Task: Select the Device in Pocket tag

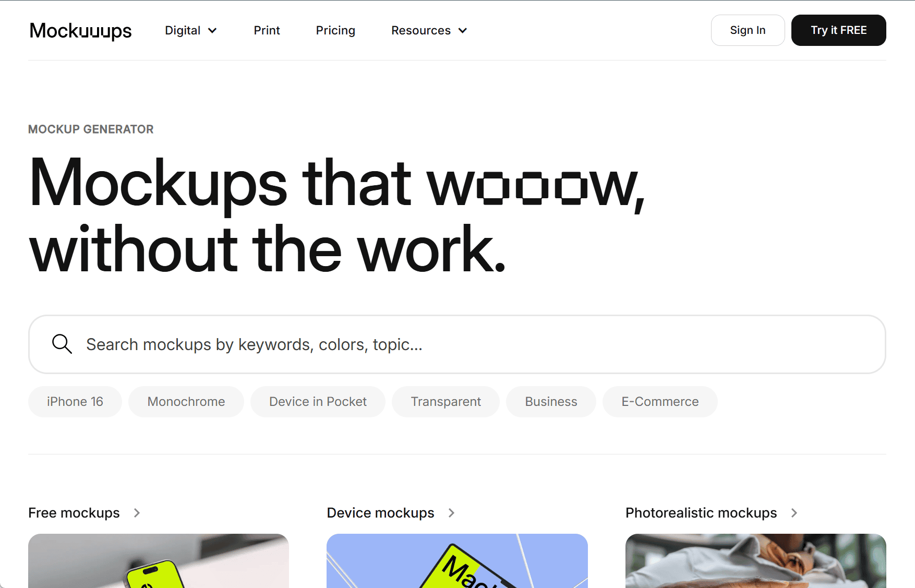Action: tap(318, 402)
